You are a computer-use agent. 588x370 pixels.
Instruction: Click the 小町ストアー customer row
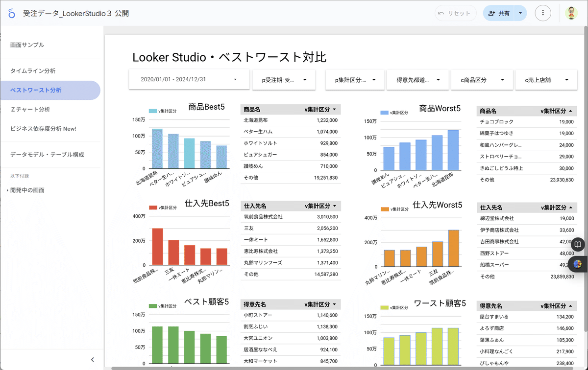[x=291, y=315]
